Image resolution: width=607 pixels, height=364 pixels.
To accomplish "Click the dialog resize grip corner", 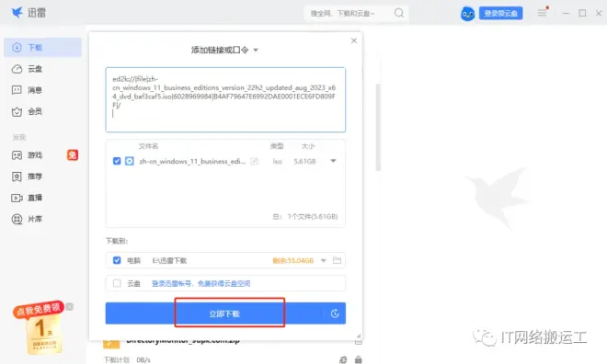I will tap(359, 336).
